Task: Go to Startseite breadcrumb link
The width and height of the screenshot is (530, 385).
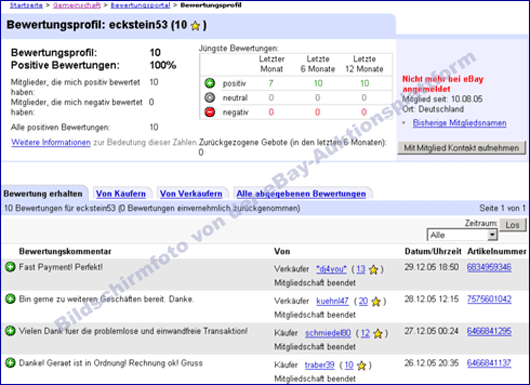Action: pyautogui.click(x=26, y=5)
